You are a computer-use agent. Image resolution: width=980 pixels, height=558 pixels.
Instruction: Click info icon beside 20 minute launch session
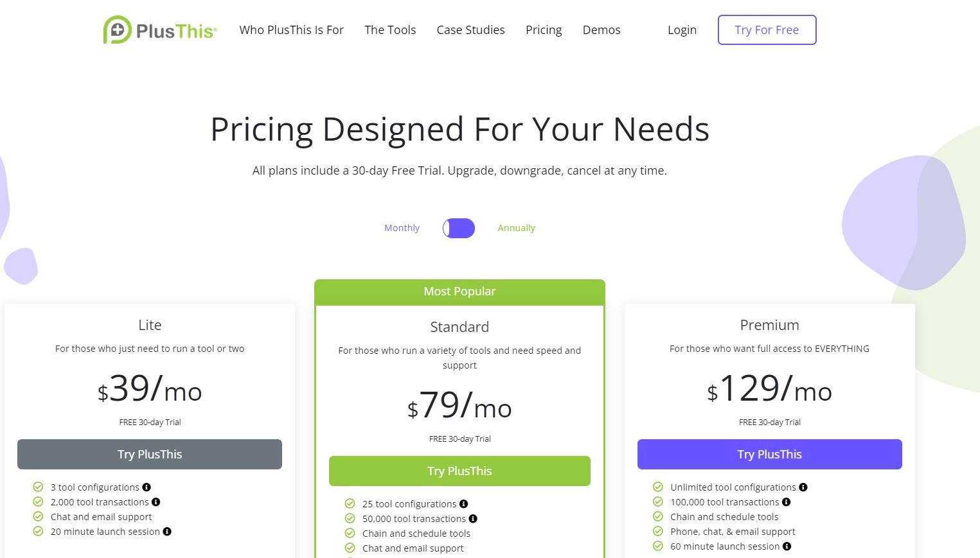pyautogui.click(x=167, y=532)
